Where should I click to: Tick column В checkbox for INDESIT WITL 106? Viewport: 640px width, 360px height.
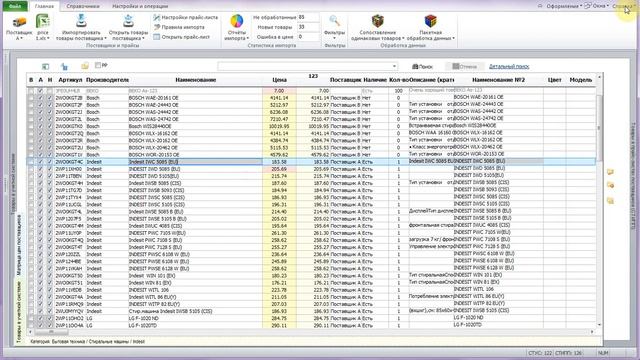click(x=31, y=290)
